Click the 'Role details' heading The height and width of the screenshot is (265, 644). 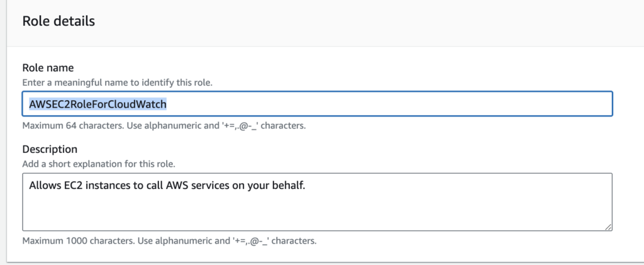[x=58, y=21]
